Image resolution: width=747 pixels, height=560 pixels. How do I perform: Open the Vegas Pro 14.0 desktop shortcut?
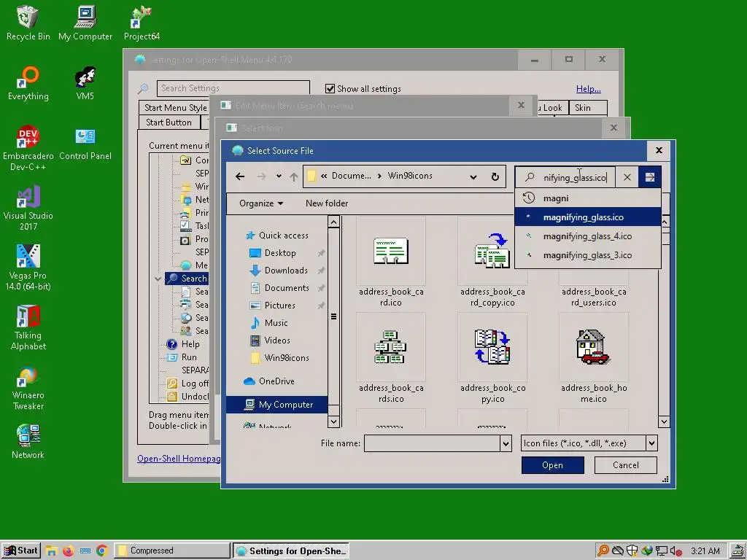click(28, 268)
